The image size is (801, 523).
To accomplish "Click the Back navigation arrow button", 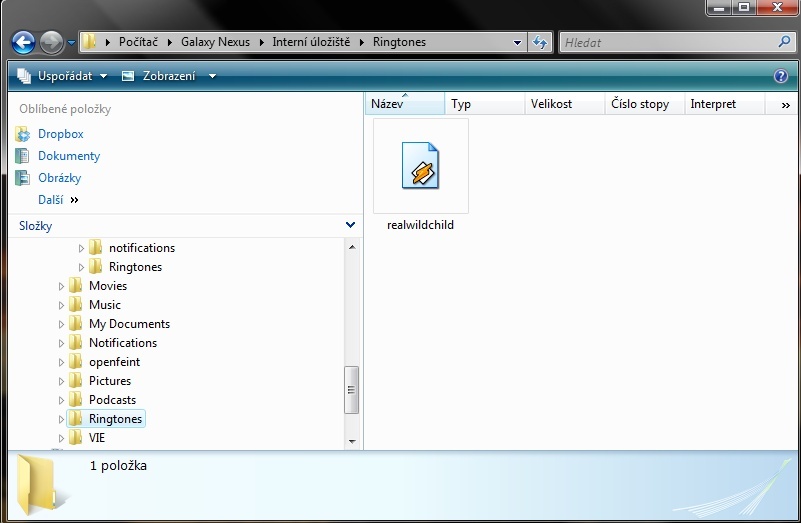I will pyautogui.click(x=24, y=43).
